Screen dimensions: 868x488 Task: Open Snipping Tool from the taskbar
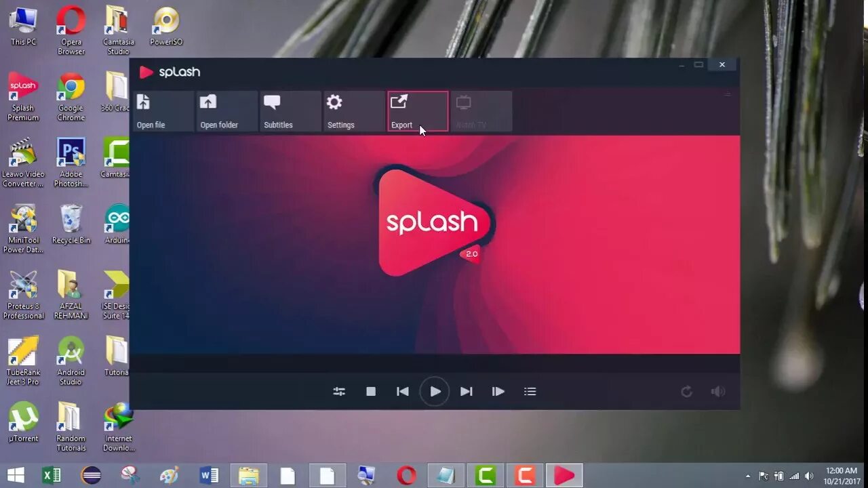(x=130, y=475)
